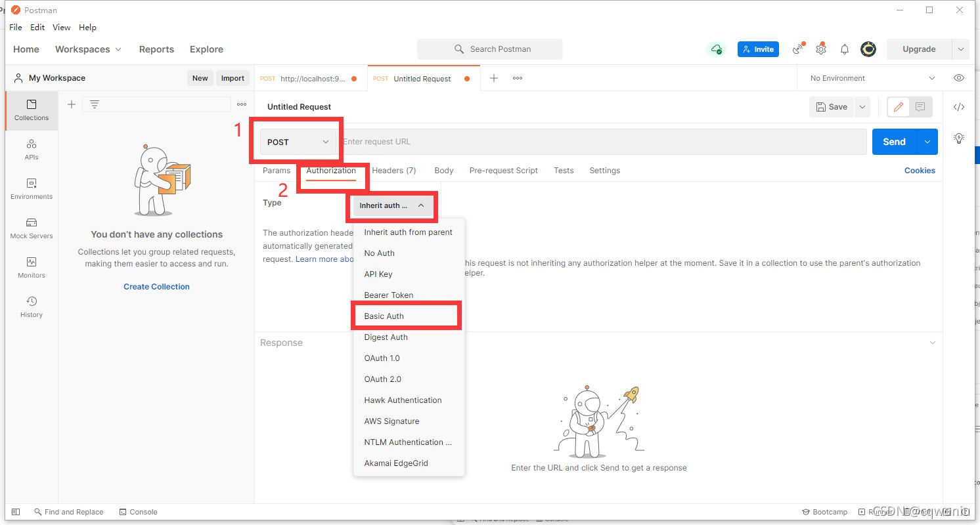
Task: Open the Collections sidebar panel
Action: pos(32,110)
